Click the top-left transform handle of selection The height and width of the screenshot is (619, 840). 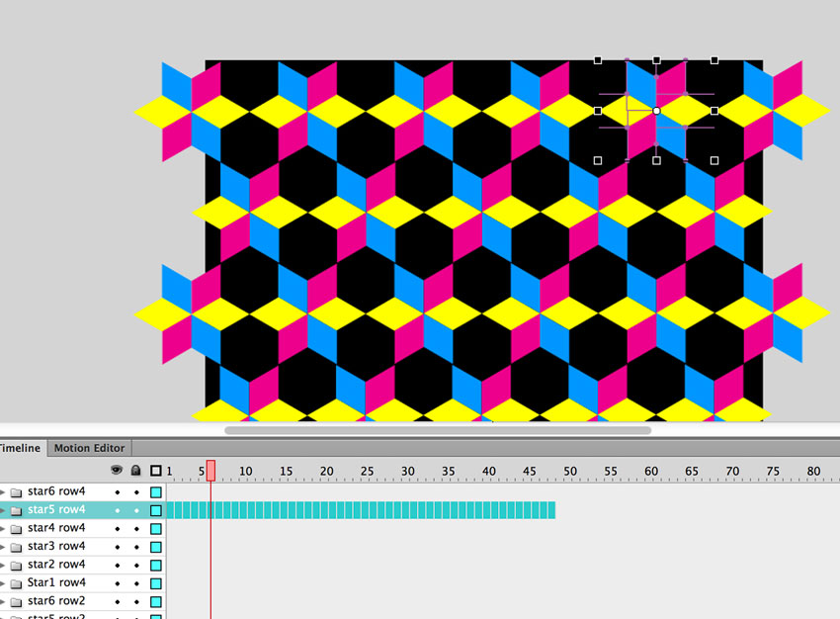(598, 60)
